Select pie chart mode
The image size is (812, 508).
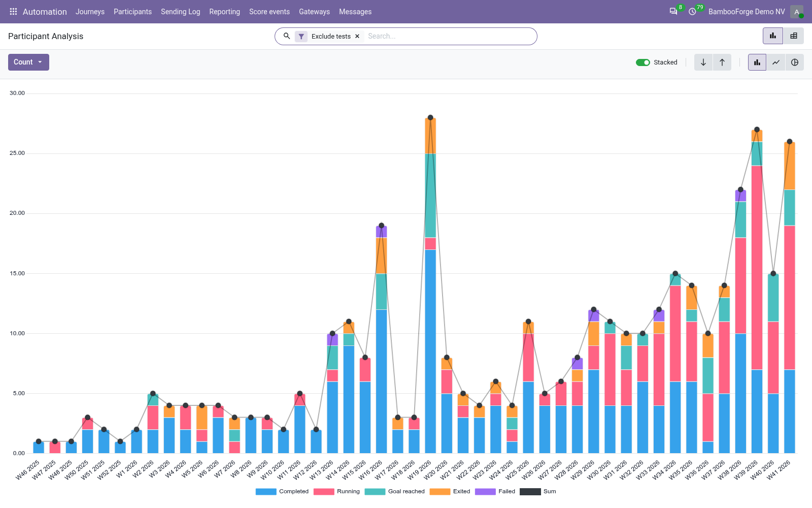coord(795,62)
